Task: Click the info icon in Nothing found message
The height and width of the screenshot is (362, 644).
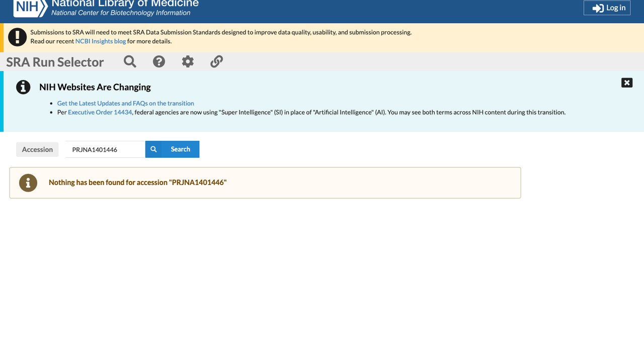Action: (x=28, y=183)
